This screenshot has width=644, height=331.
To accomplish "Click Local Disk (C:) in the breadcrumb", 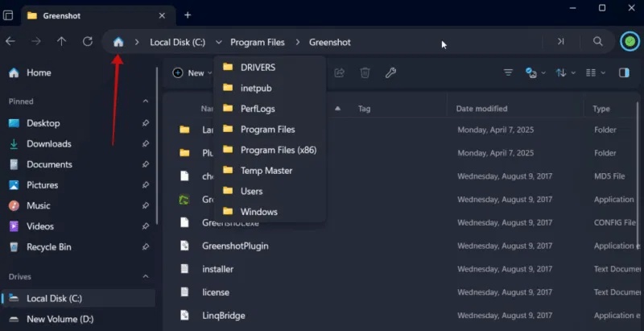I will coord(177,42).
